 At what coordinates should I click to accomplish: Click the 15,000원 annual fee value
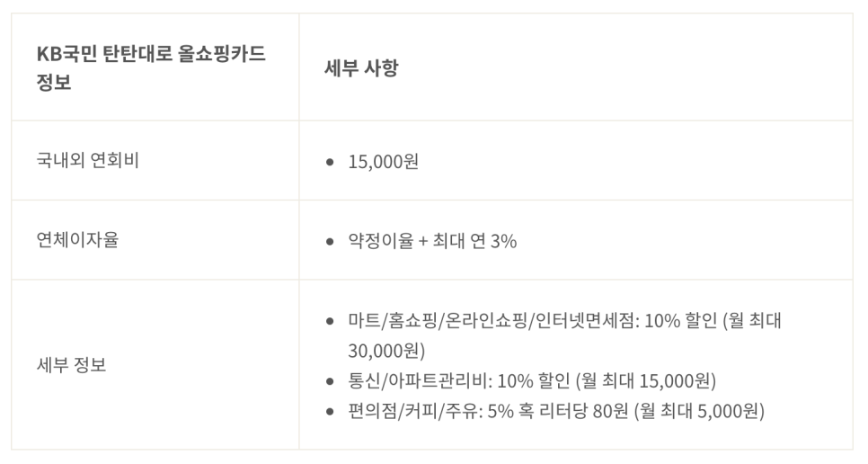[x=383, y=162]
